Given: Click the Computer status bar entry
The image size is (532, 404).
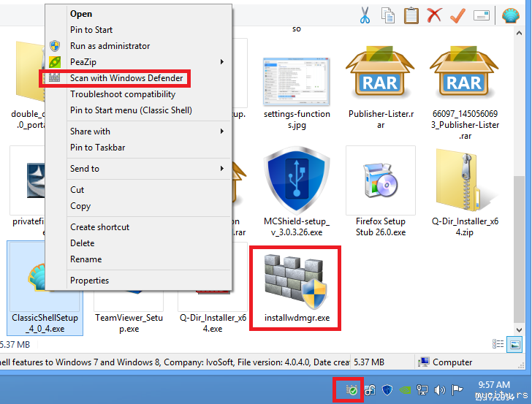Looking at the screenshot, I should click(445, 362).
